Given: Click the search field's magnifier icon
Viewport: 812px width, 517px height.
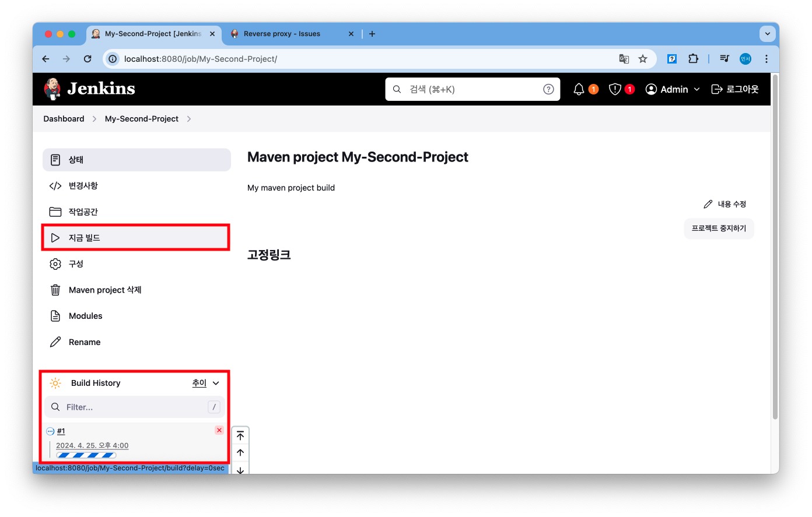Looking at the screenshot, I should coord(397,89).
